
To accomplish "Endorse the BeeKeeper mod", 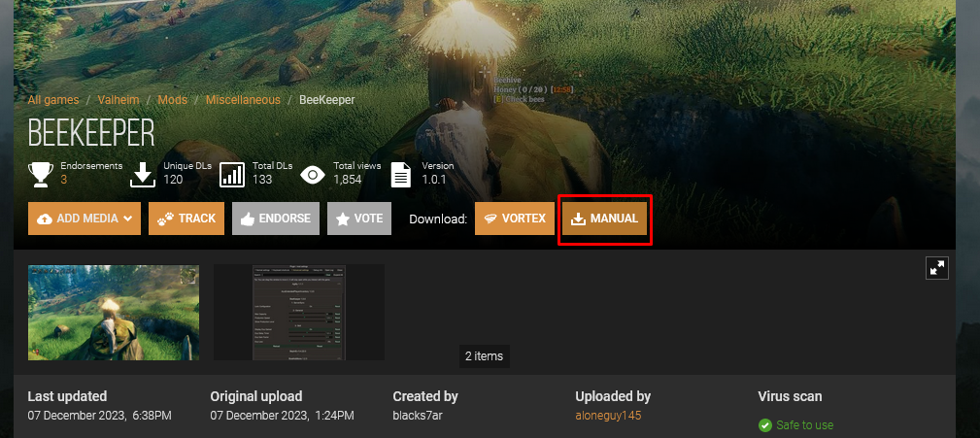I will point(276,219).
